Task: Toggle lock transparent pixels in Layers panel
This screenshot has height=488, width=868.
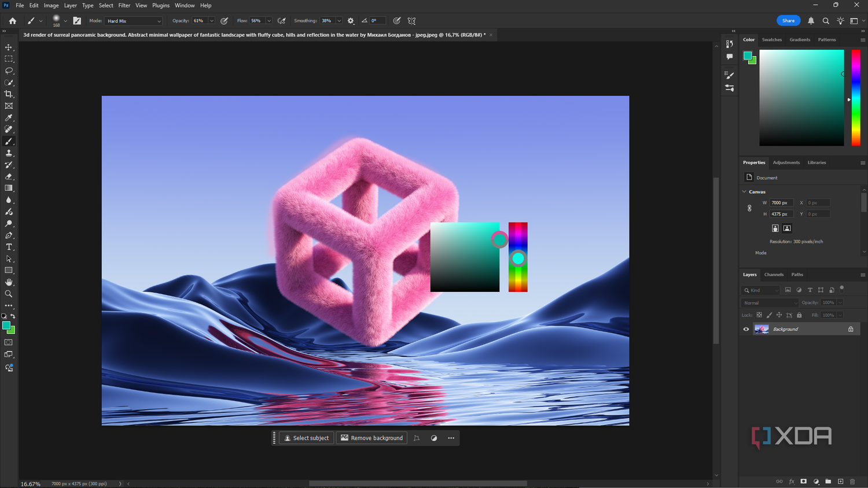Action: 759,315
